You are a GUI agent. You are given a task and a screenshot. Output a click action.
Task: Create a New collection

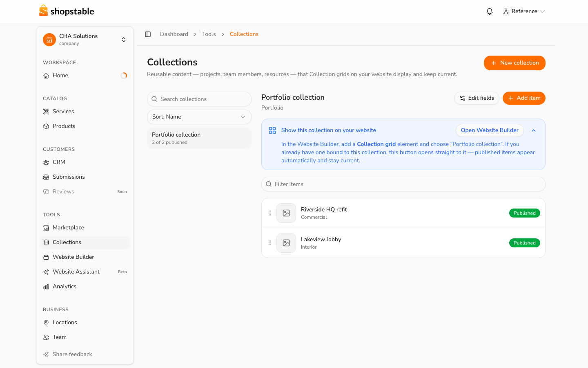[x=514, y=63]
